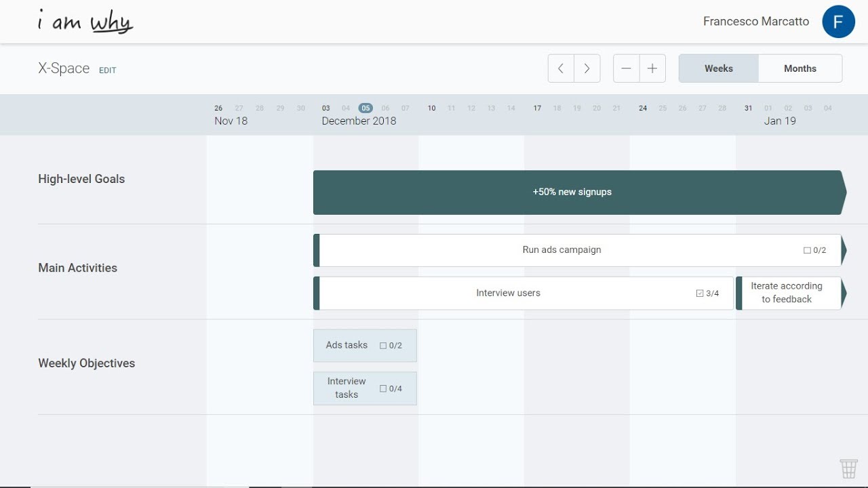Open the 'Run ads campaign' activity

[x=580, y=250]
